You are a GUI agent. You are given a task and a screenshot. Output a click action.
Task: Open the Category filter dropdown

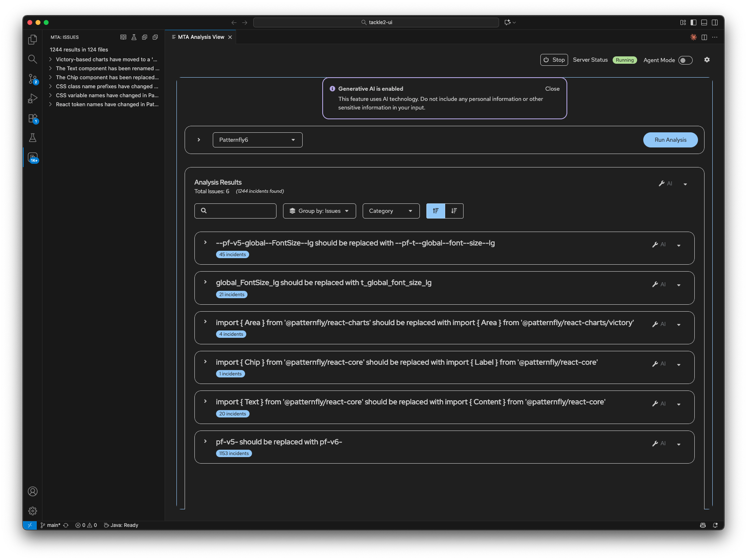coord(390,211)
